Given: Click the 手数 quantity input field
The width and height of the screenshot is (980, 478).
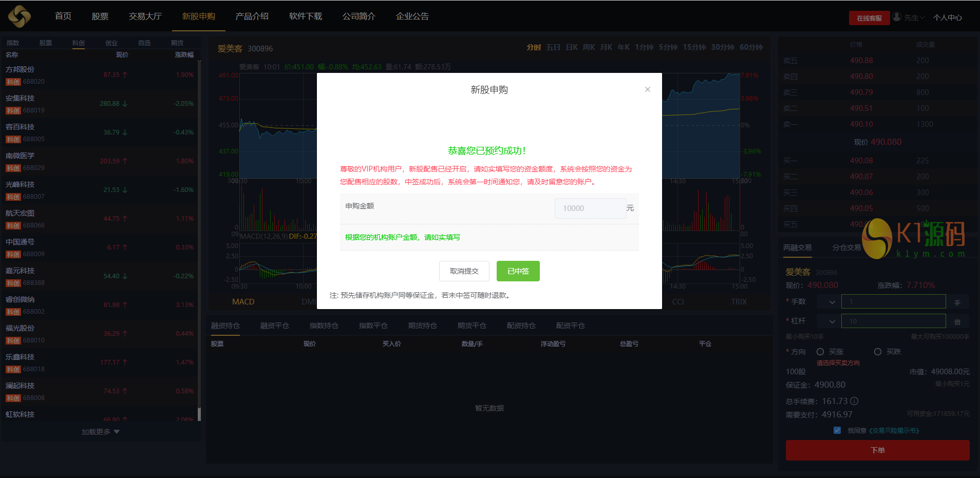Looking at the screenshot, I should [x=894, y=302].
